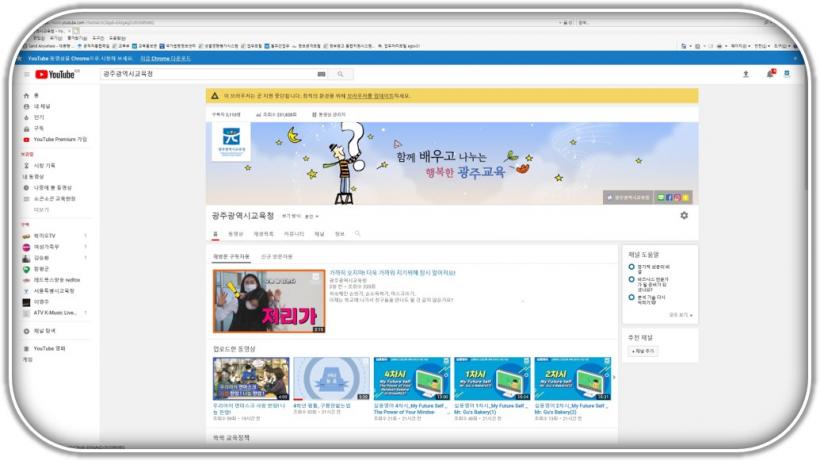Screen dimensions: 820x461
Task: Click the upload video icon
Action: [745, 74]
